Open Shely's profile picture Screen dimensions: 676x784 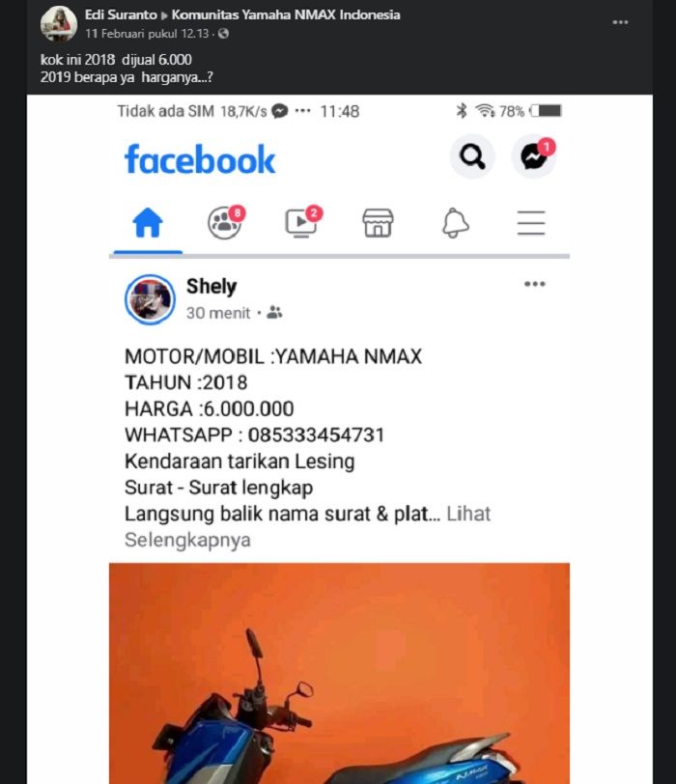[150, 299]
